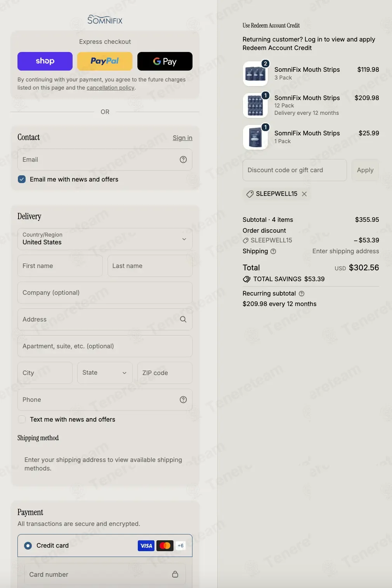
Task: Select the Credit card radio option
Action: click(x=28, y=545)
